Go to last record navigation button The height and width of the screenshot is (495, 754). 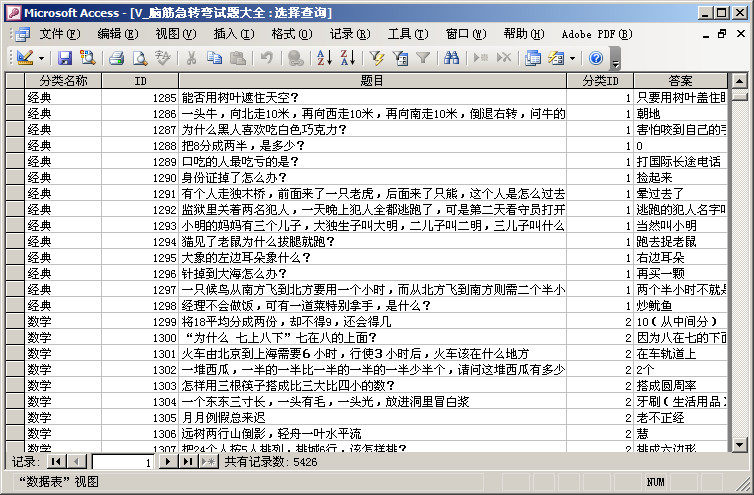[188, 462]
